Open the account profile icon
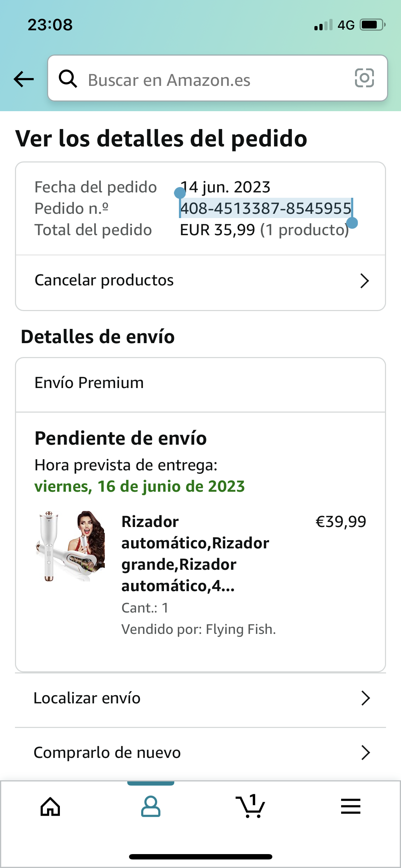Viewport: 401px width, 868px height. tap(150, 806)
